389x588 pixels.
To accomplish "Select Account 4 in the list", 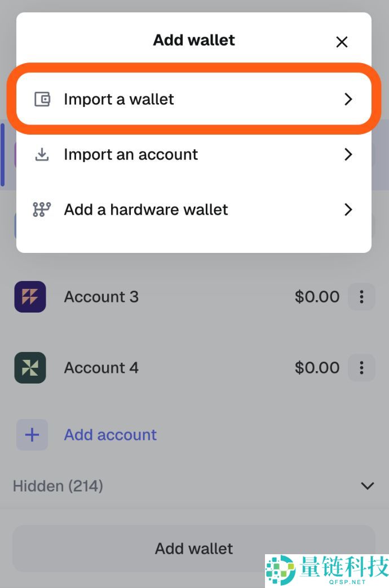I will (x=101, y=368).
